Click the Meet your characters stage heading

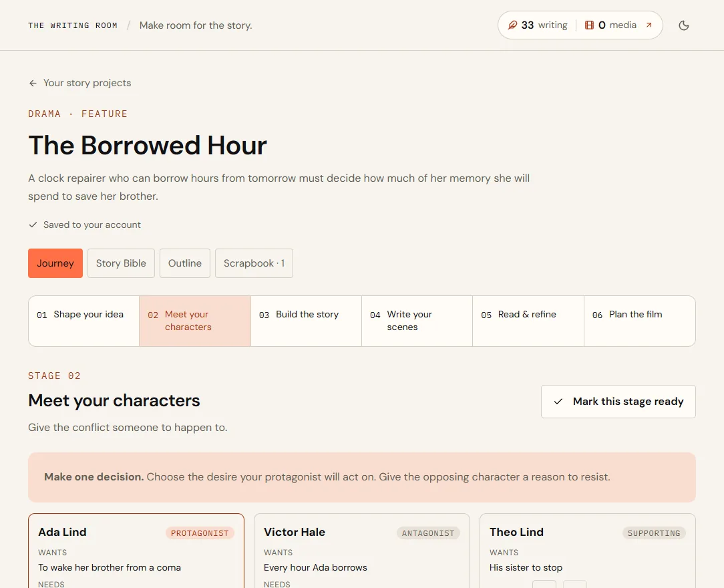pos(114,400)
